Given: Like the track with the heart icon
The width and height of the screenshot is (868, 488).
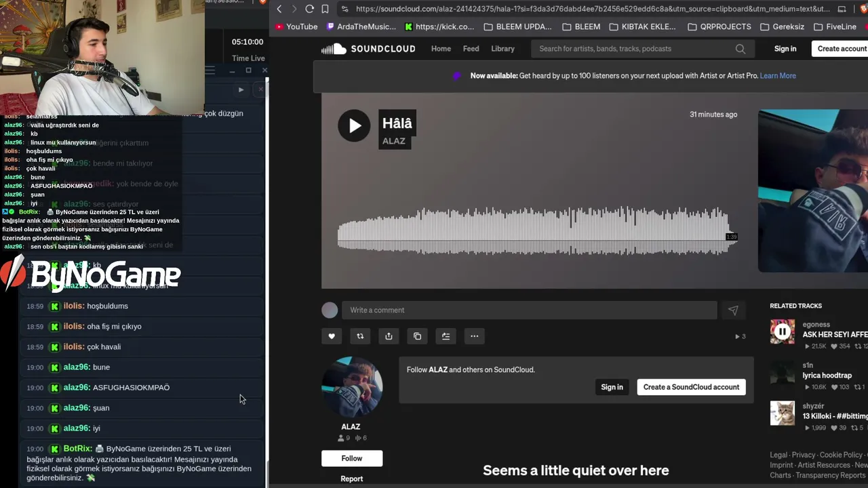Looking at the screenshot, I should [x=332, y=336].
